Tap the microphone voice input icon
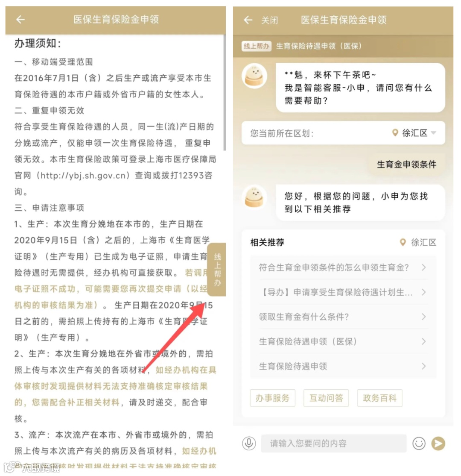Viewport: 461px width, 476px height. [x=249, y=443]
